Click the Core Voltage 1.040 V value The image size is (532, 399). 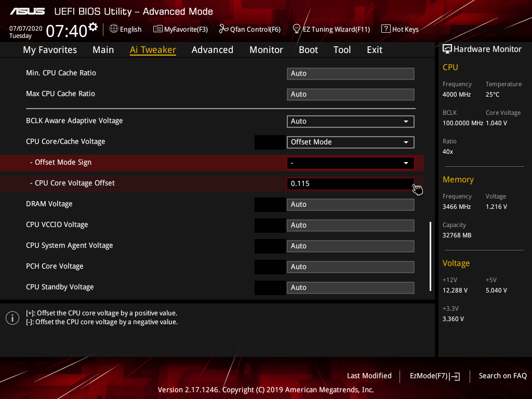coord(496,123)
